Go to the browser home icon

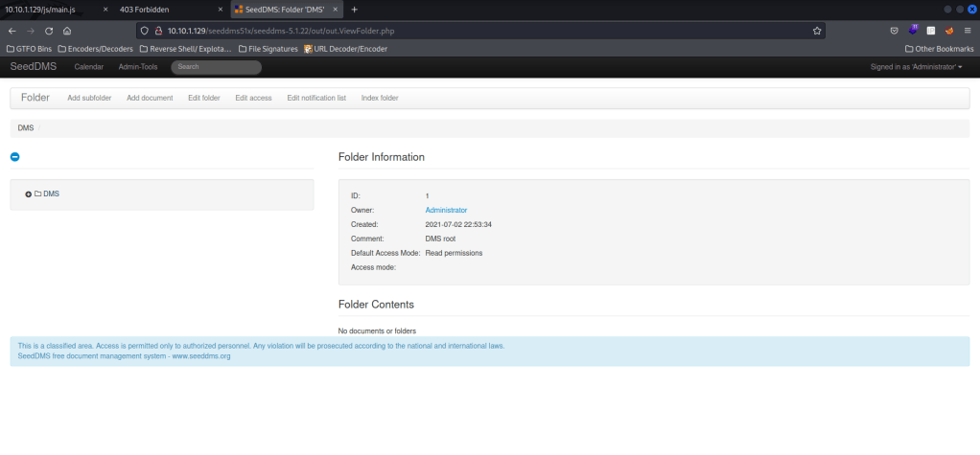click(x=67, y=31)
